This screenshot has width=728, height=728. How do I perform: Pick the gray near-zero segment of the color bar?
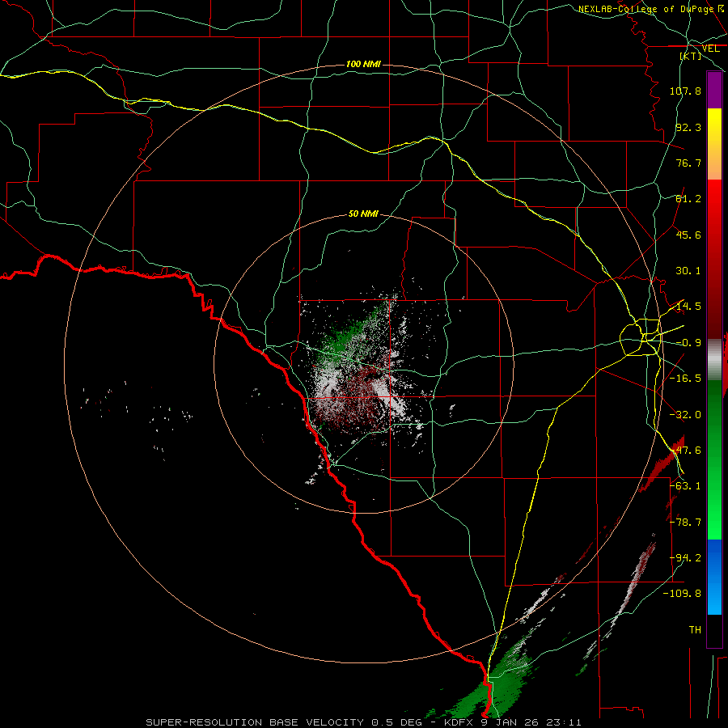coord(714,360)
